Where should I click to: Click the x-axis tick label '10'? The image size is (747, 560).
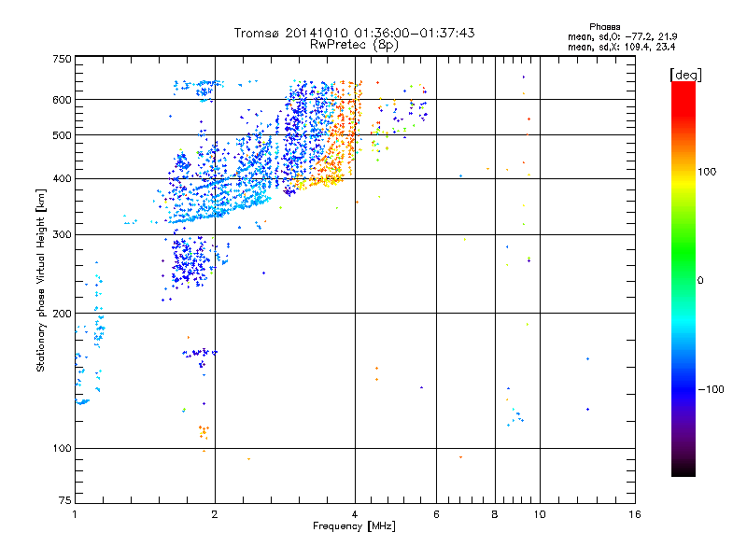(x=540, y=514)
